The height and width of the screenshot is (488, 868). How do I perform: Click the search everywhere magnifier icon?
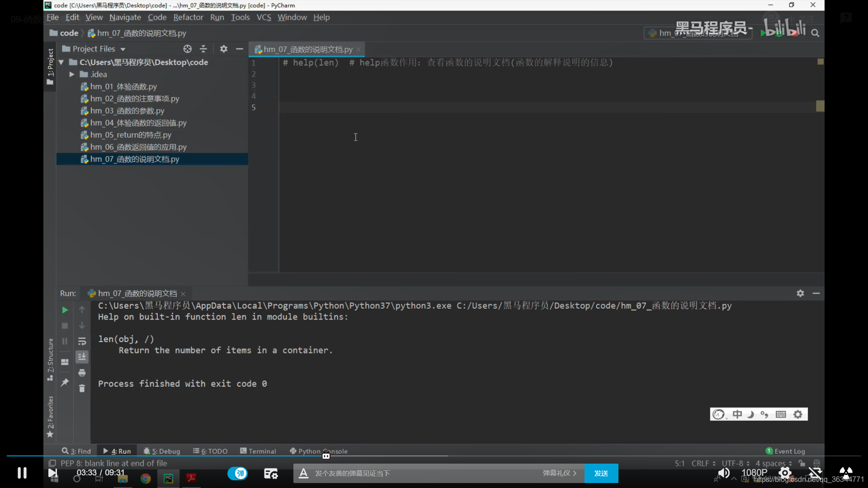point(815,33)
